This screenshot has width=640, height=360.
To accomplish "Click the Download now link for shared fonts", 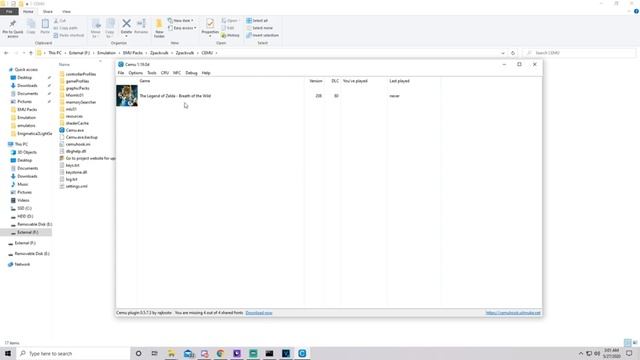I will pos(259,313).
